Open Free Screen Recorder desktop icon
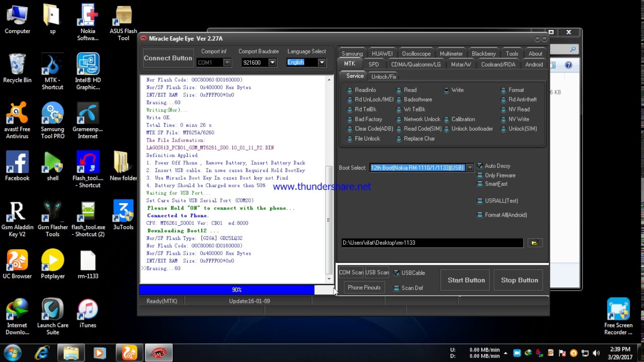The height and width of the screenshot is (362, 644). (x=618, y=317)
